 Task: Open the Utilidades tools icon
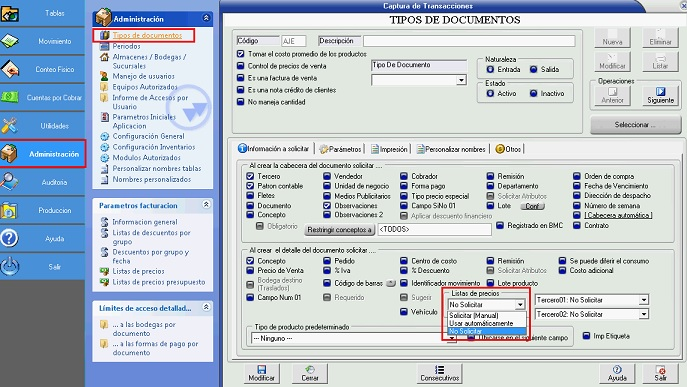(10, 126)
